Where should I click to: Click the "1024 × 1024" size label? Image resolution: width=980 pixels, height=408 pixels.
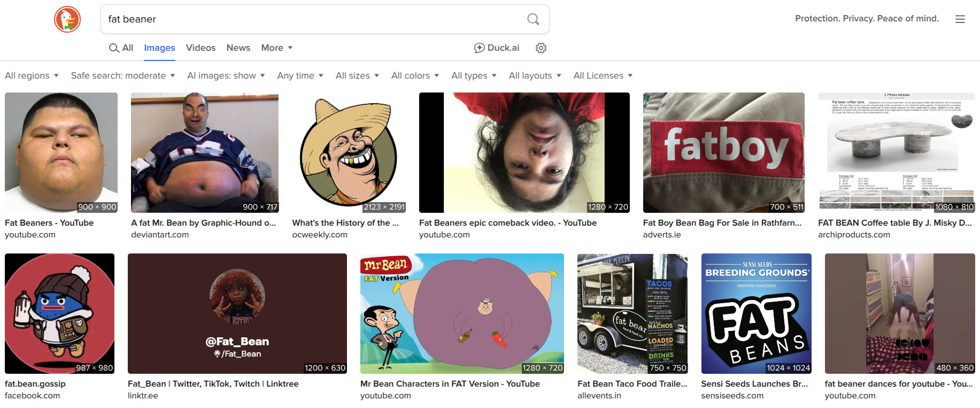click(789, 368)
